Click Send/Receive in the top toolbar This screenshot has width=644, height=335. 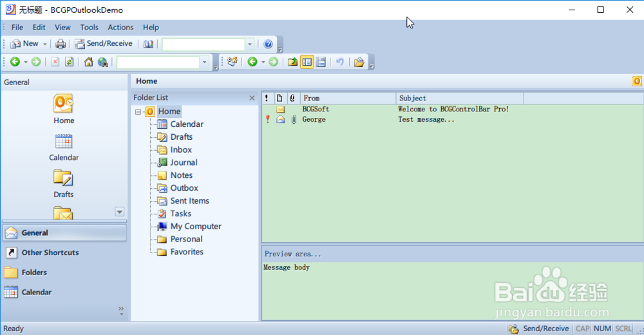[x=104, y=44]
